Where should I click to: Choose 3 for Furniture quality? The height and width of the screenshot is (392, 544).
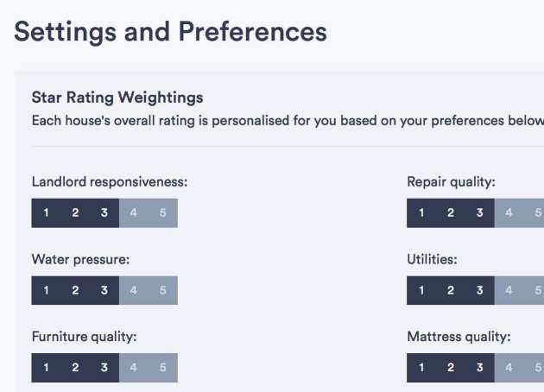click(104, 368)
